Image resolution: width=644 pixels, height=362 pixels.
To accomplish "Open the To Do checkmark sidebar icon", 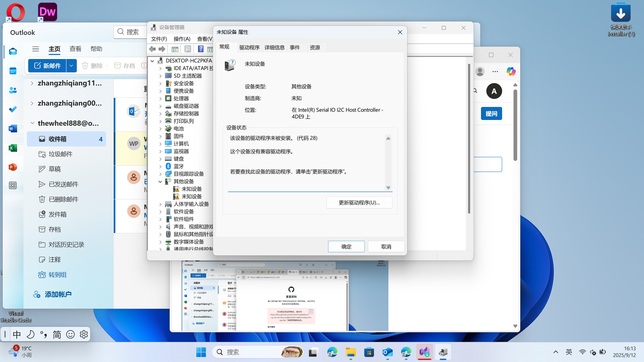I will (13, 109).
